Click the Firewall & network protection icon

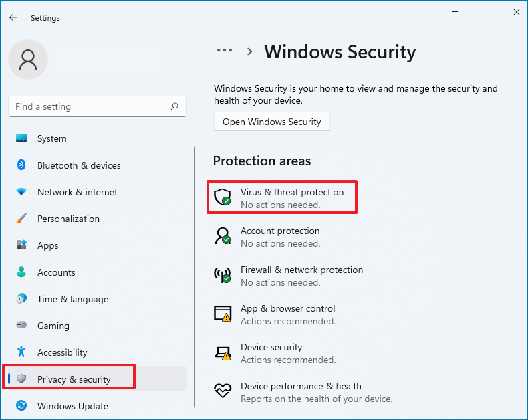pos(222,275)
